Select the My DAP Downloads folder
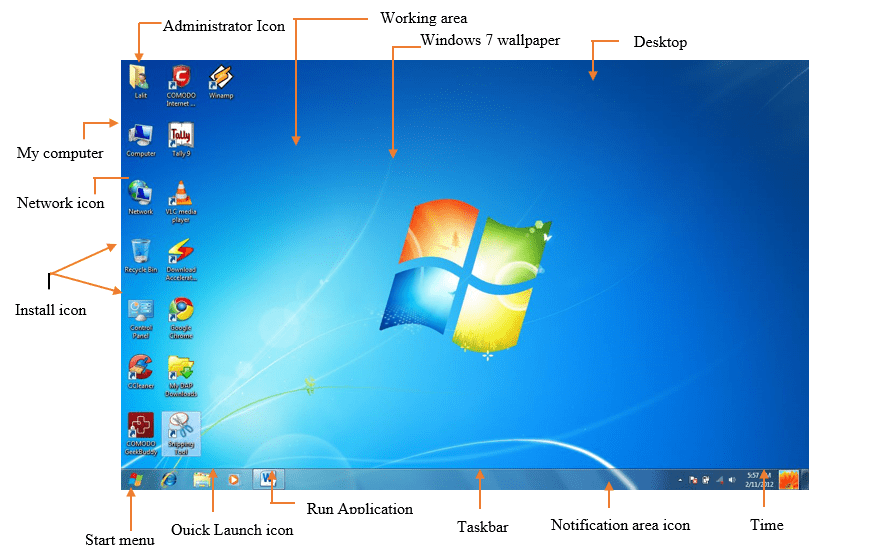 (181, 376)
